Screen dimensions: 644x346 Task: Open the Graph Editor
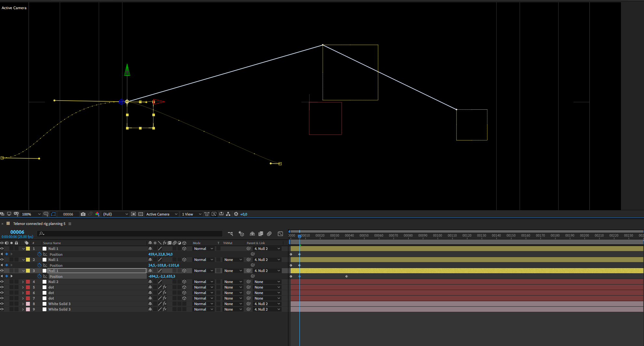click(280, 234)
